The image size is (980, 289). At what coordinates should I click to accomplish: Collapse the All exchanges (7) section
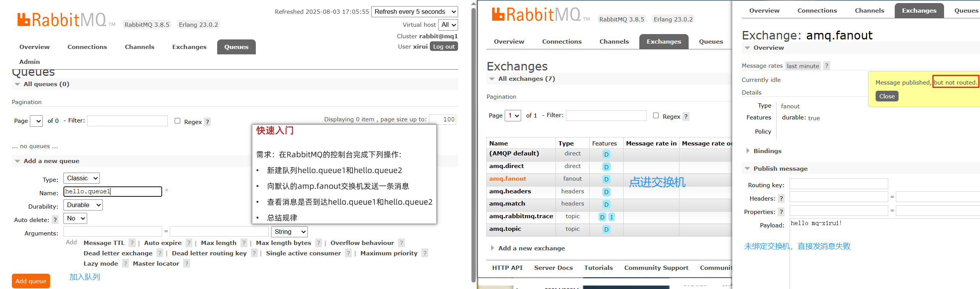[x=526, y=78]
